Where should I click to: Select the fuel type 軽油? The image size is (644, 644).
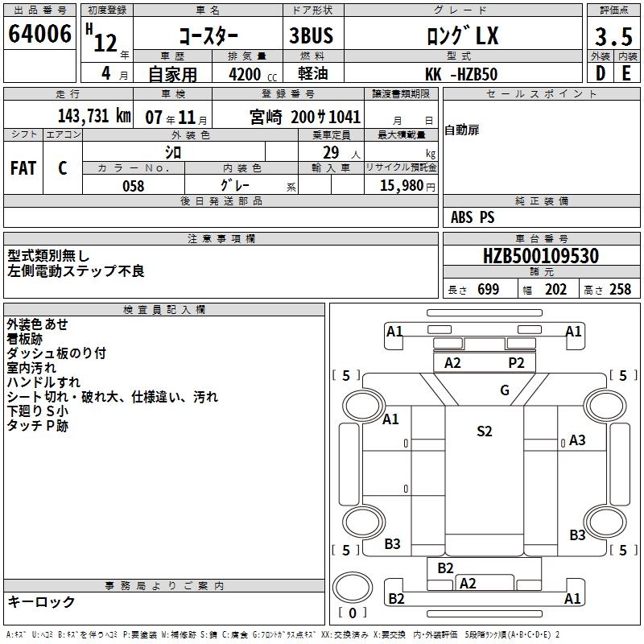tap(313, 73)
